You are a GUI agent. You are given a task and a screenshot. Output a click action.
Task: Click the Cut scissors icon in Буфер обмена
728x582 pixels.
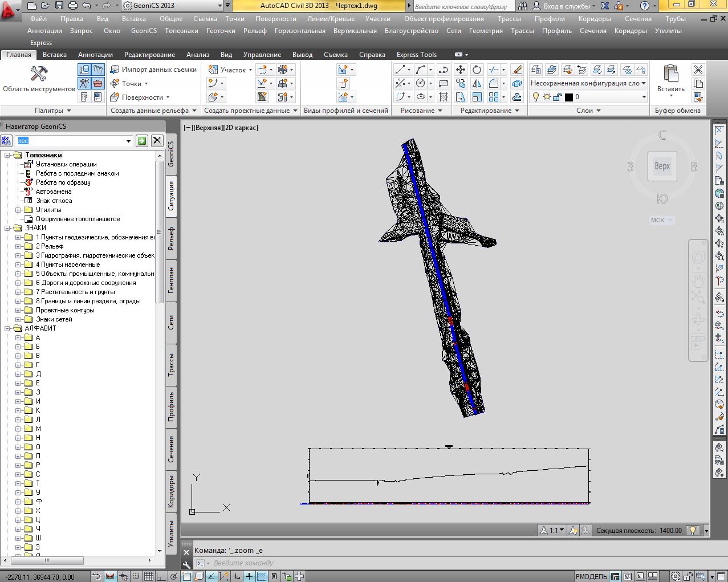(x=698, y=70)
